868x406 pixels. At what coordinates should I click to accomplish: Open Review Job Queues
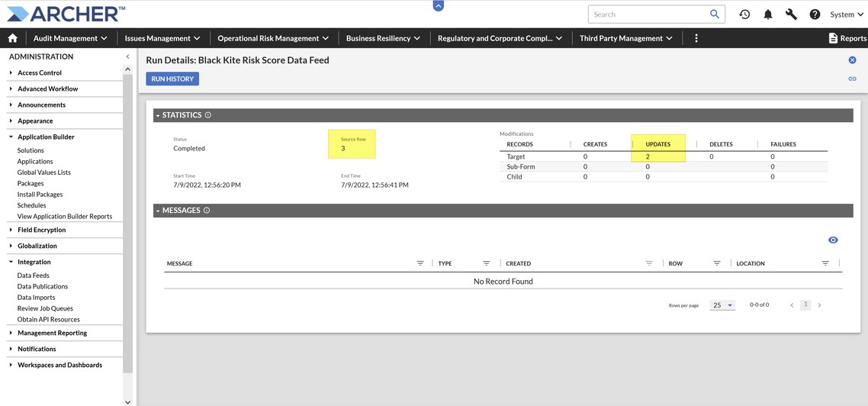click(x=46, y=308)
